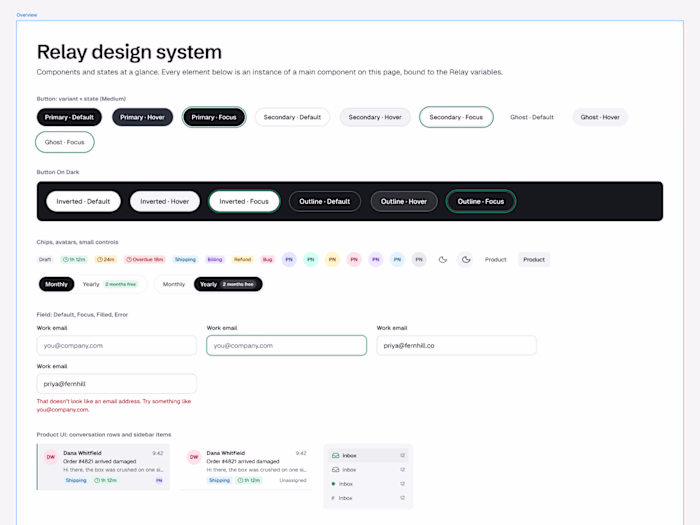Click the indigo PN avatar in the chips row
The image size is (700, 525).
point(289,259)
